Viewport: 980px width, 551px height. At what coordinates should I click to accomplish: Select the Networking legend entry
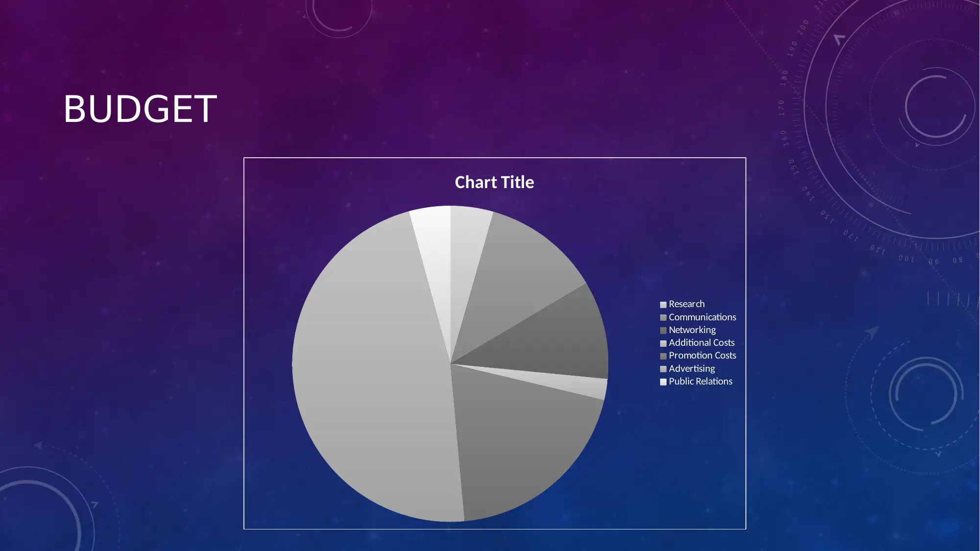[x=688, y=330]
